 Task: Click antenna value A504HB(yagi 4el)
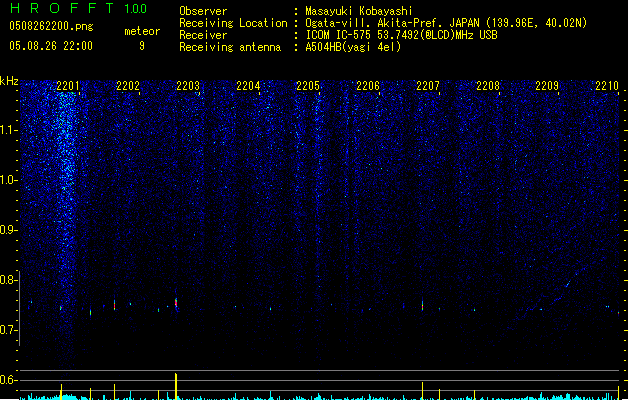pos(353,47)
